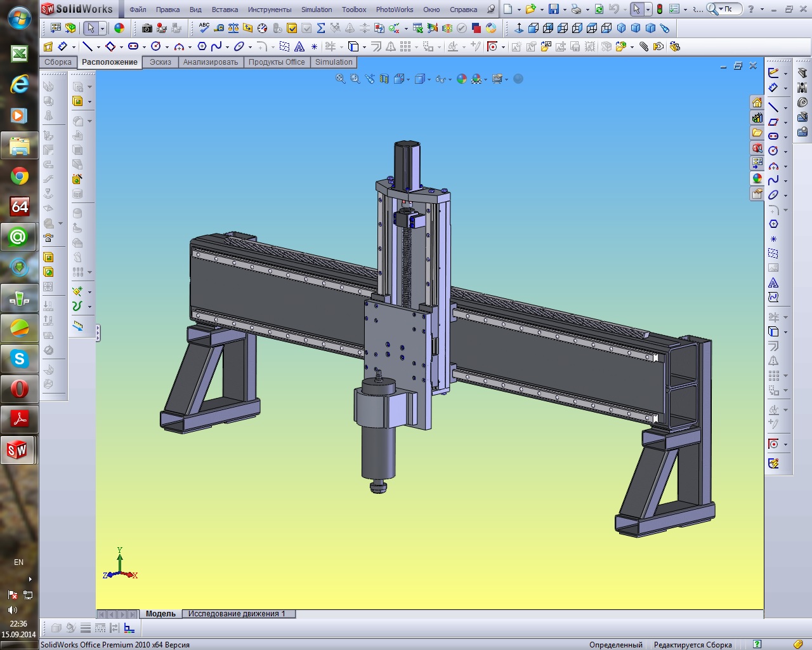Toggle the Section View tool
The width and height of the screenshot is (812, 650).
pyautogui.click(x=384, y=79)
